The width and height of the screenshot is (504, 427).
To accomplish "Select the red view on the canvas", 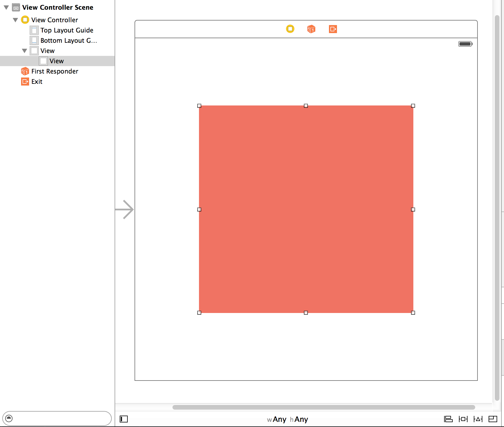I will (306, 210).
